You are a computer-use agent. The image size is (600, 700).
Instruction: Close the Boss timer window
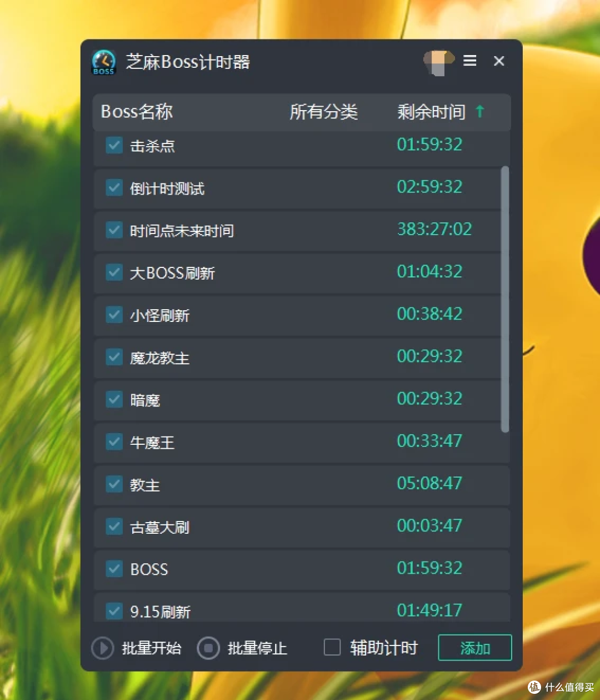point(499,61)
